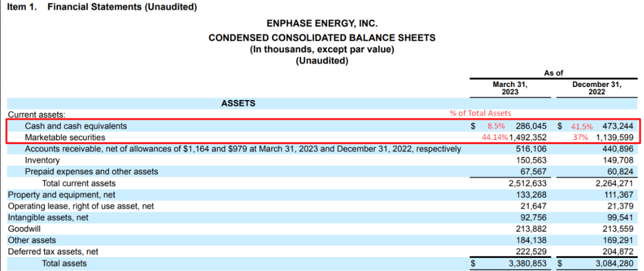Click the total assets value 3,380,853

pyautogui.click(x=528, y=263)
